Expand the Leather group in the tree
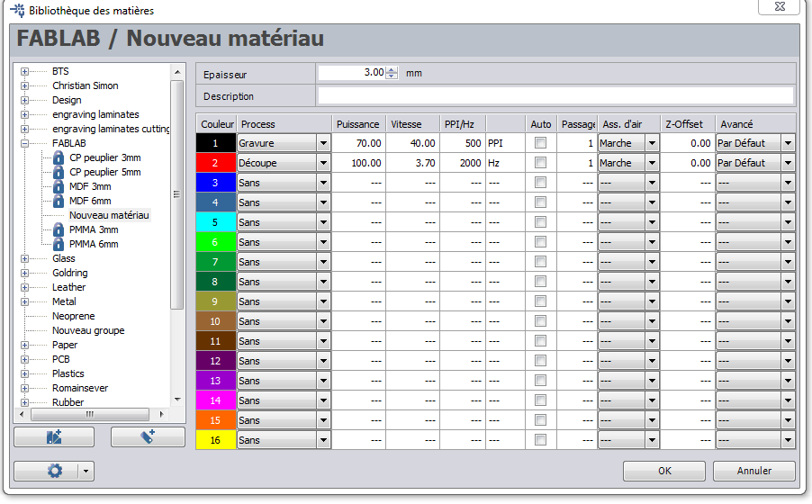The height and width of the screenshot is (504, 812). coord(25,287)
